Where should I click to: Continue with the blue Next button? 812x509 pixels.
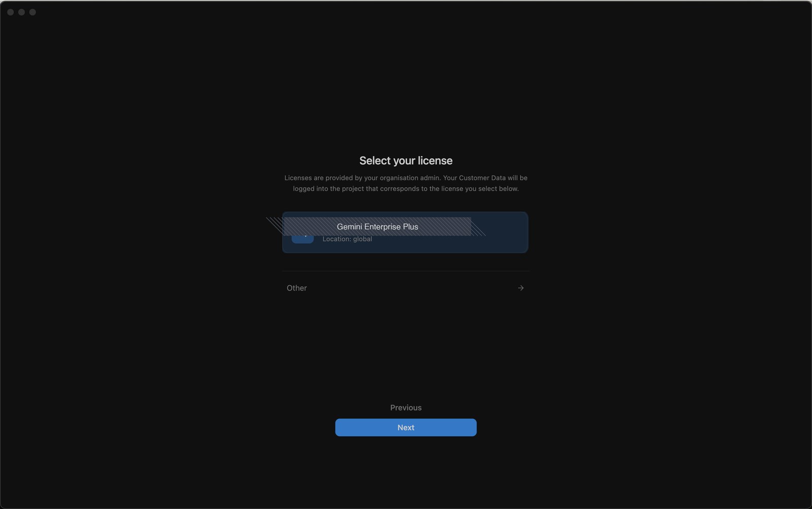pos(405,427)
